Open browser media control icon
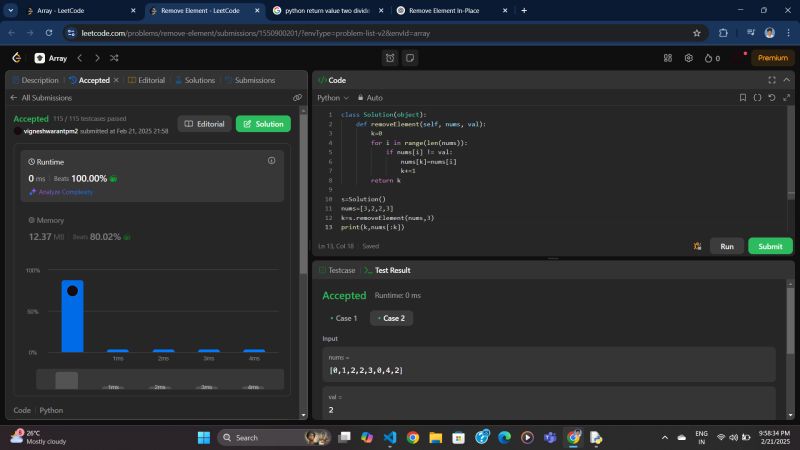 coord(751,33)
